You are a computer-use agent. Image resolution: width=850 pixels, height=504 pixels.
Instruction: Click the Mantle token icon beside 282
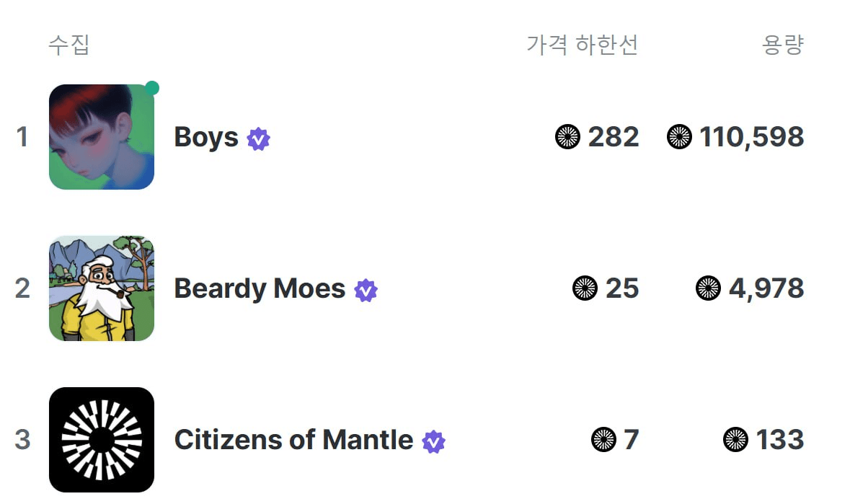tap(567, 136)
